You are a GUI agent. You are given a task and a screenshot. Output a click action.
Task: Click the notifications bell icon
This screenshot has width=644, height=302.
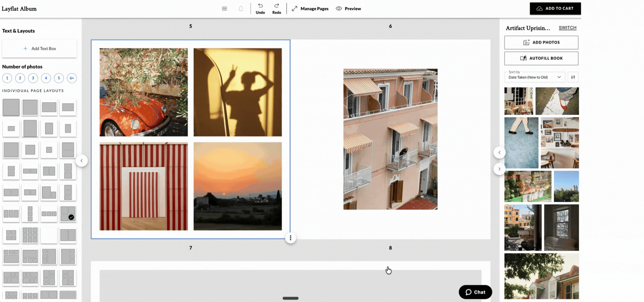(241, 8)
